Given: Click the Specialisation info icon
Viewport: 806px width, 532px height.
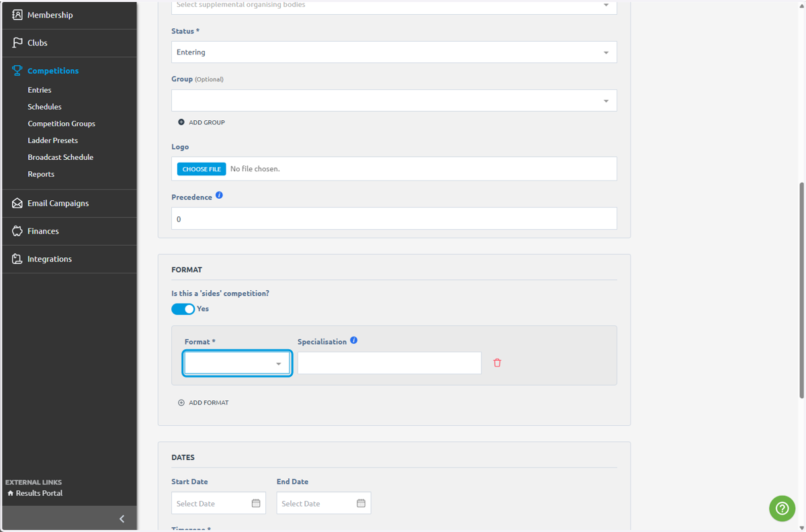Looking at the screenshot, I should click(354, 341).
